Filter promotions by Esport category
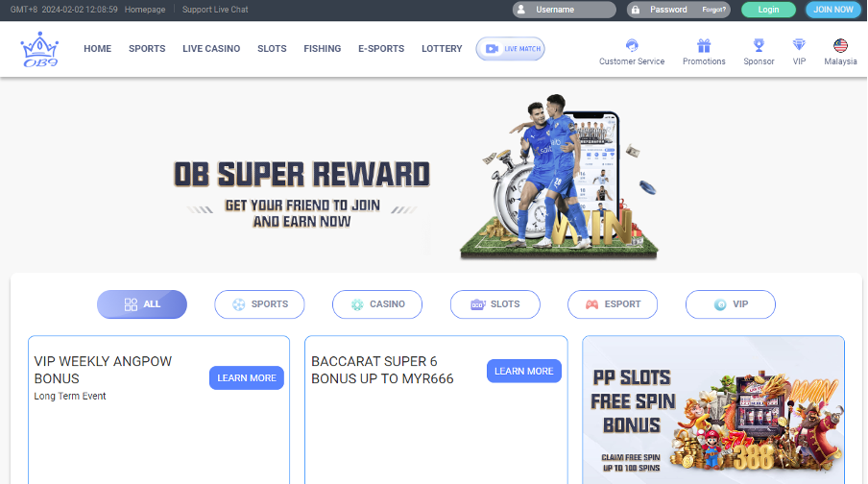Screen dimensions: 868x484 click(613, 304)
